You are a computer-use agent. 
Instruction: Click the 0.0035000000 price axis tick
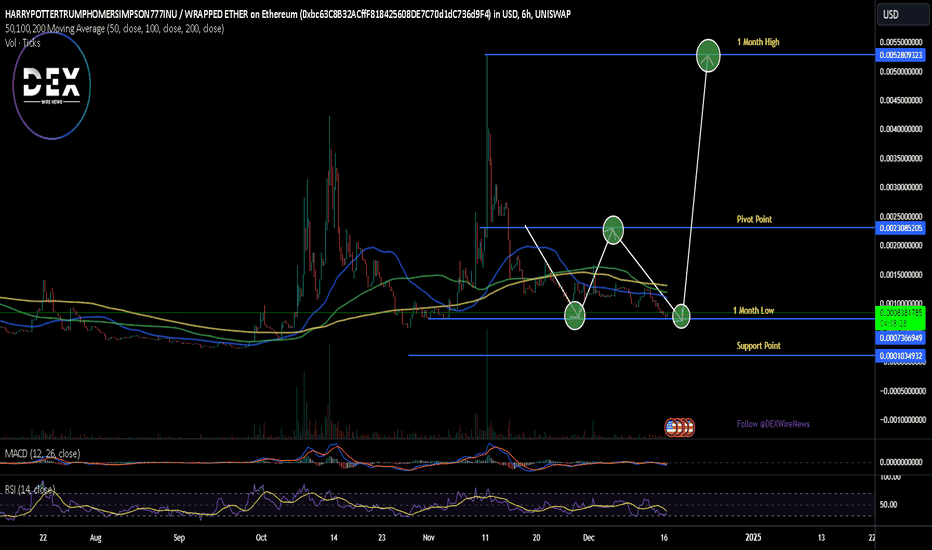(x=901, y=159)
